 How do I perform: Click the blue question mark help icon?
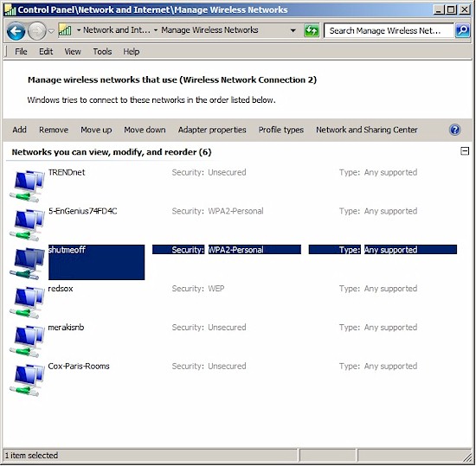454,130
